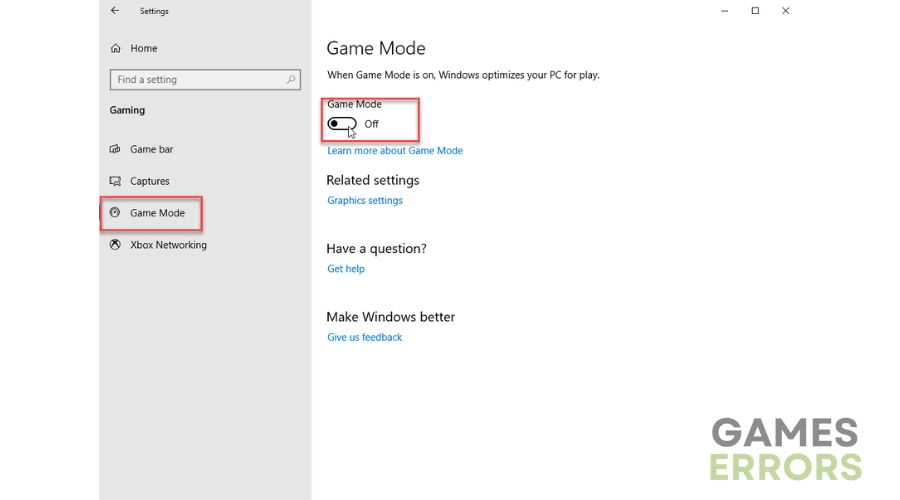Click the Xbox Networking icon
Image resolution: width=900 pixels, height=500 pixels.
(x=115, y=245)
